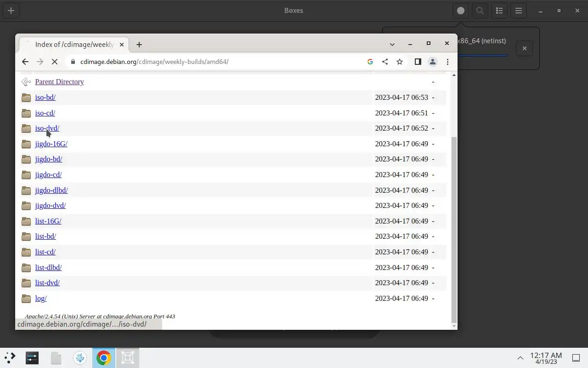The height and width of the screenshot is (368, 588).
Task: Open the terminal from the taskbar
Action: click(32, 357)
